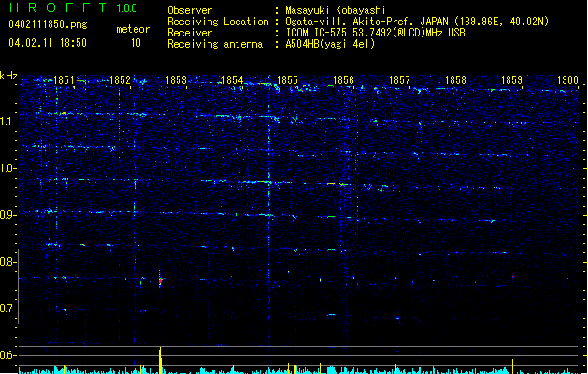Viewport: 588px width, 374px height.
Task: Click the Ogata-vill. Akita-Pref. JAPAN location text
Action: [417, 22]
